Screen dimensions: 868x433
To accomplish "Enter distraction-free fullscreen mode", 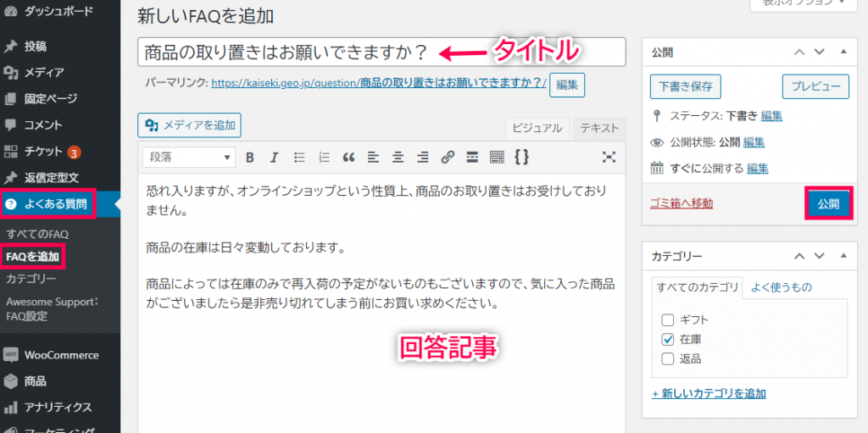I will pos(609,158).
